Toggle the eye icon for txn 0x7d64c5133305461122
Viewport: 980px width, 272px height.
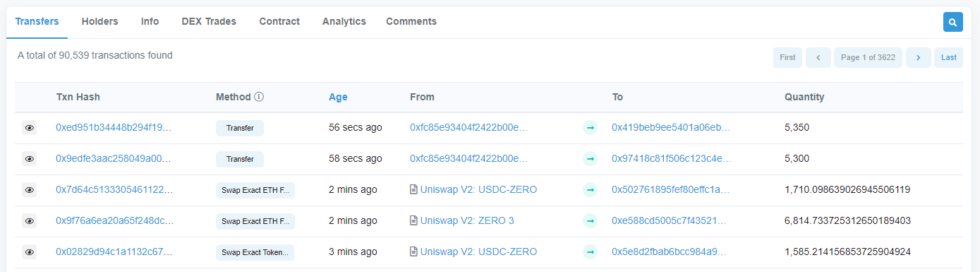coord(30,190)
